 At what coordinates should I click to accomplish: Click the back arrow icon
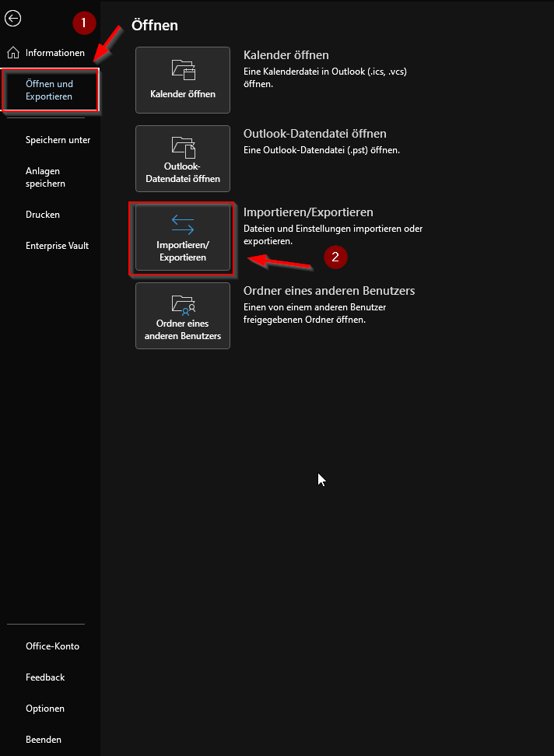pos(12,19)
